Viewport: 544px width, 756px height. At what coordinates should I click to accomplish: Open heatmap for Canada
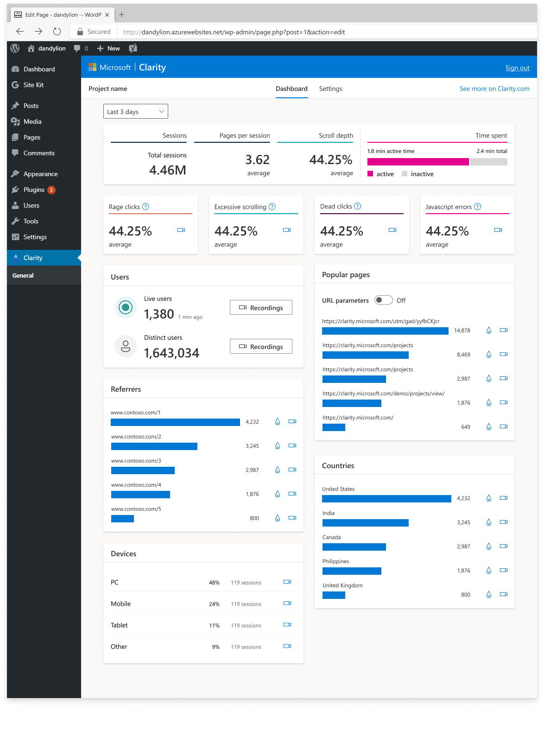(x=488, y=546)
